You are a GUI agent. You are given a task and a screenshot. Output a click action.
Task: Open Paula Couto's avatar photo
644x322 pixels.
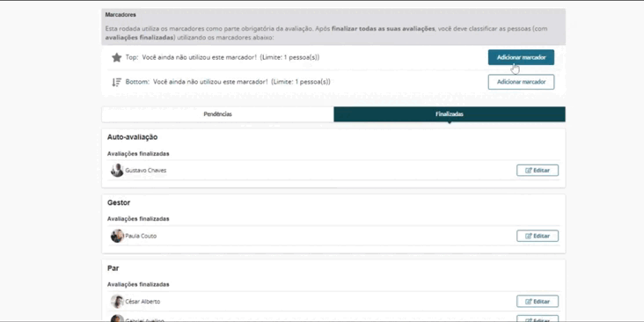coord(117,236)
